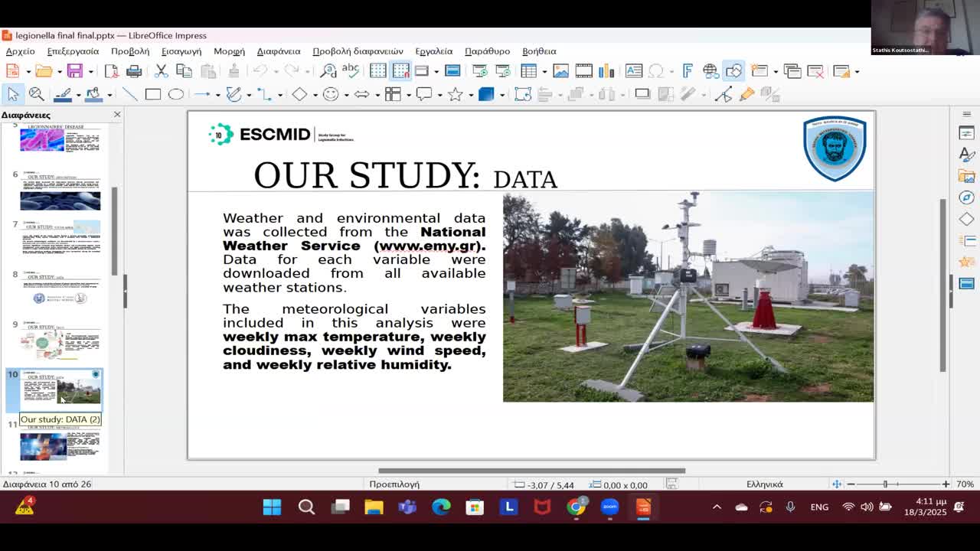Export directly as PDF
The image size is (980, 551).
click(x=112, y=71)
